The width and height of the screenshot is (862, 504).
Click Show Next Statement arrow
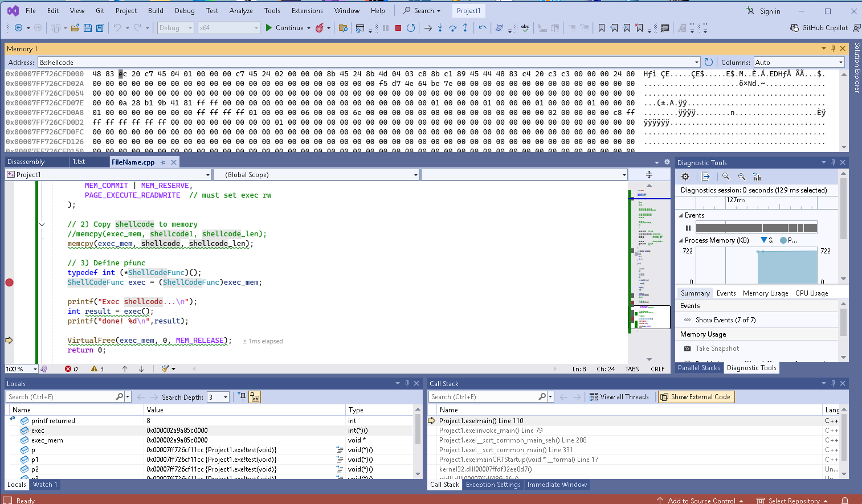pos(428,27)
